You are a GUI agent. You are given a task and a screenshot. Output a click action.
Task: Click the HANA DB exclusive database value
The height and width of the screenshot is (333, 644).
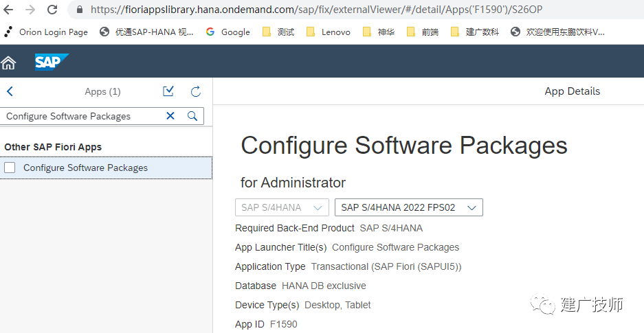click(324, 286)
